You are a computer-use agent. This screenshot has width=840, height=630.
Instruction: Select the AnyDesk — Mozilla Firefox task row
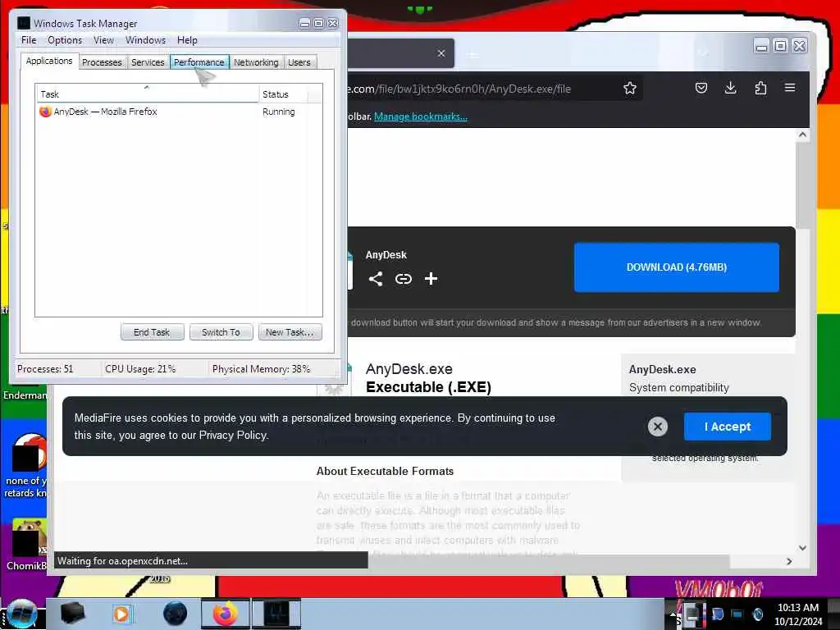(178, 112)
